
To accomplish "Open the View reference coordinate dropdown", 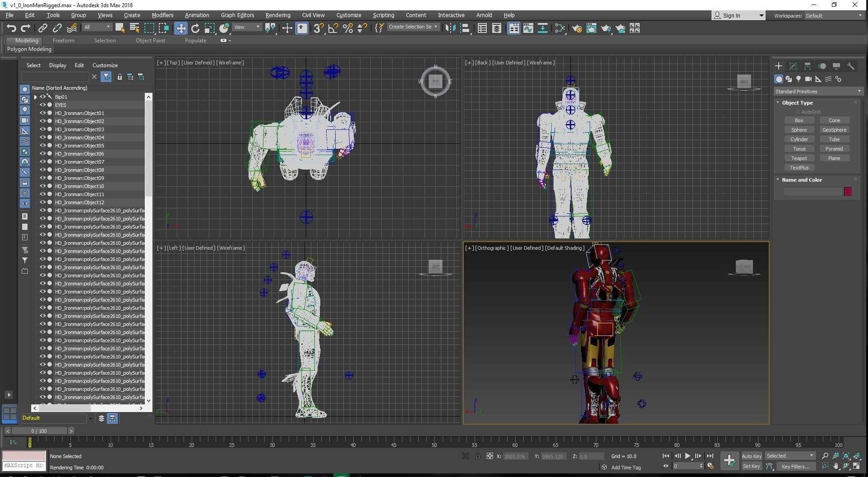I will click(x=247, y=27).
